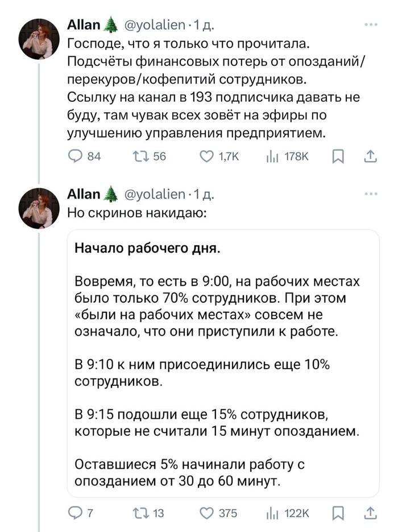
Task: Share the second tweet
Action: (370, 513)
